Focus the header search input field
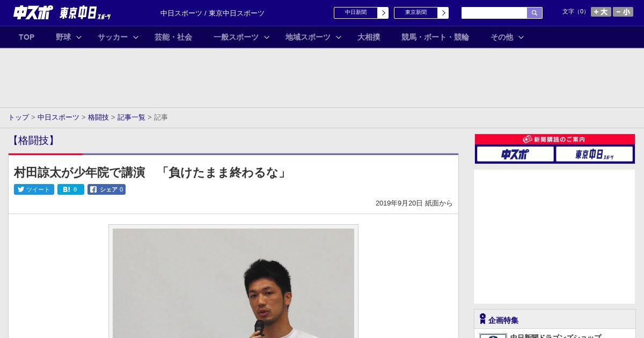Viewport: 644px width, 338px height. click(x=494, y=13)
